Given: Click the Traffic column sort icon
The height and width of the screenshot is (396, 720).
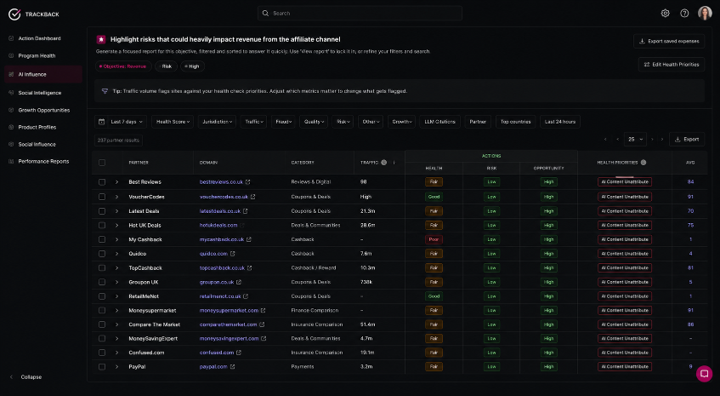Looking at the screenshot, I should (x=394, y=162).
